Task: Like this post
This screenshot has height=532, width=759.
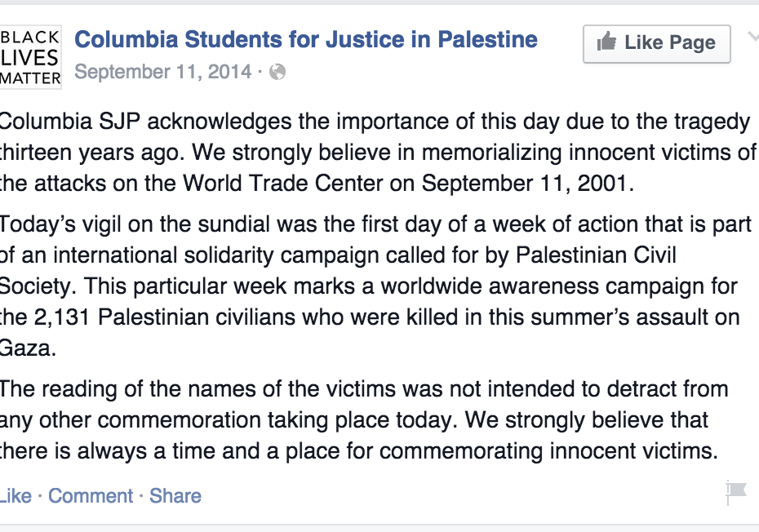Action: click(x=16, y=496)
